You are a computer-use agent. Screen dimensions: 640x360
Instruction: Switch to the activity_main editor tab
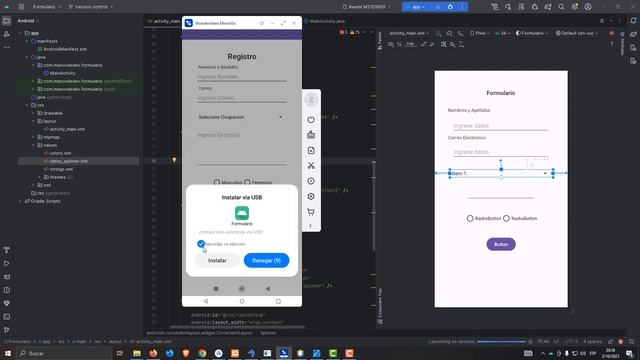tap(164, 21)
